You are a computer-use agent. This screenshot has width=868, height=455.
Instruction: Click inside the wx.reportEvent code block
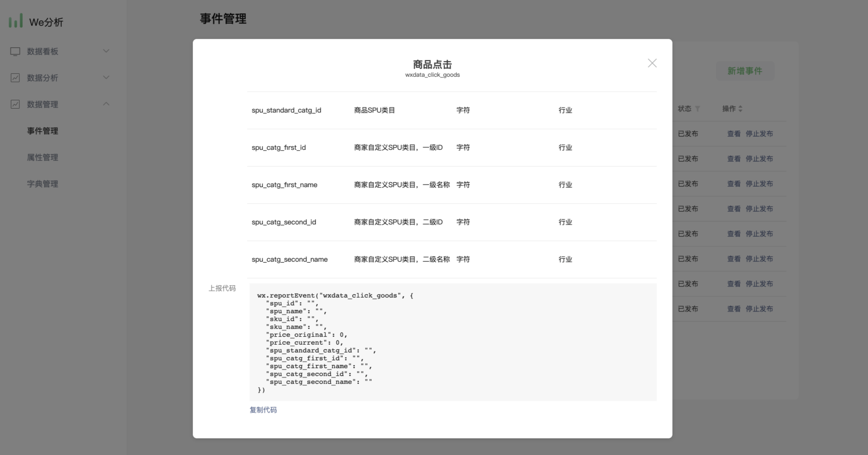(x=452, y=342)
